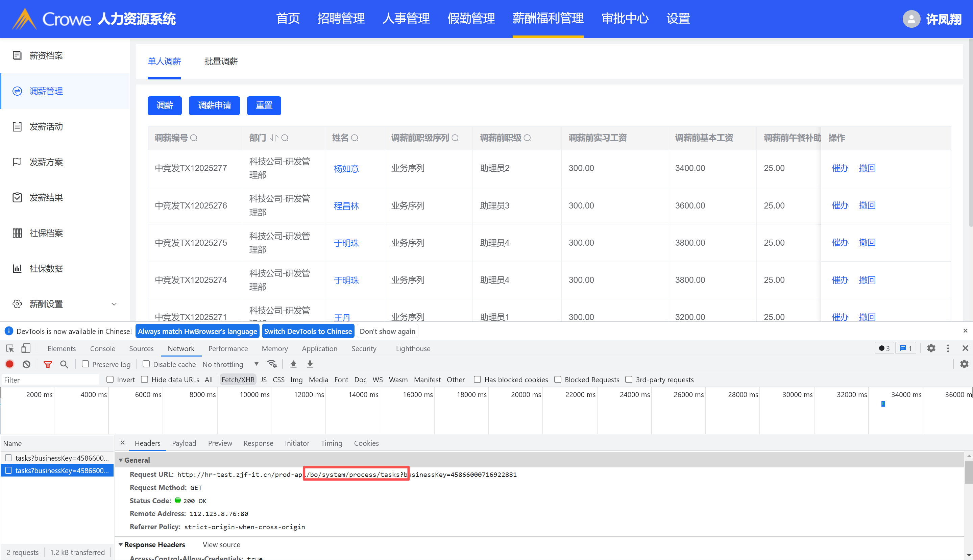Check the Disable cache option
The height and width of the screenshot is (560, 973).
(146, 364)
